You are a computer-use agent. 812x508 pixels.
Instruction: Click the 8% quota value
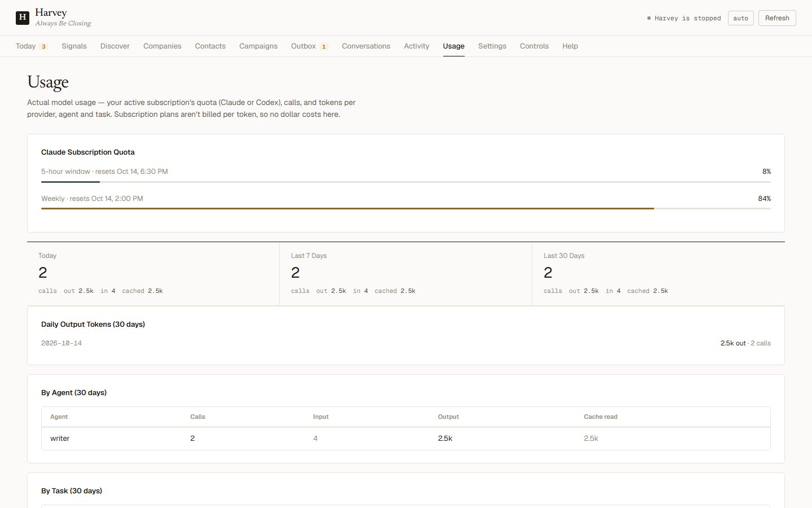point(766,172)
